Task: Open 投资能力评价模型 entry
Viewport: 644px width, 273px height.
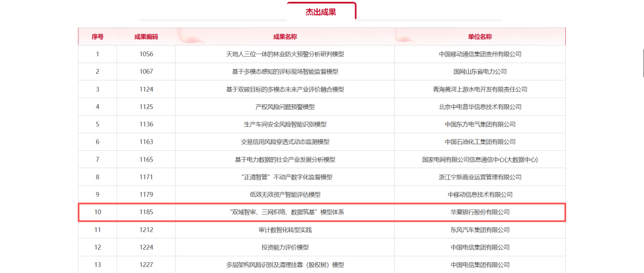Action: [x=285, y=247]
